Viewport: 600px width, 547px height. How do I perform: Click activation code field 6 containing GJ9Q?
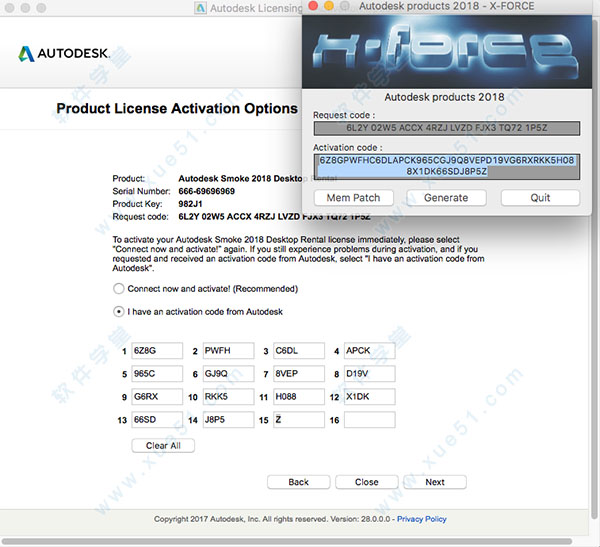point(228,374)
